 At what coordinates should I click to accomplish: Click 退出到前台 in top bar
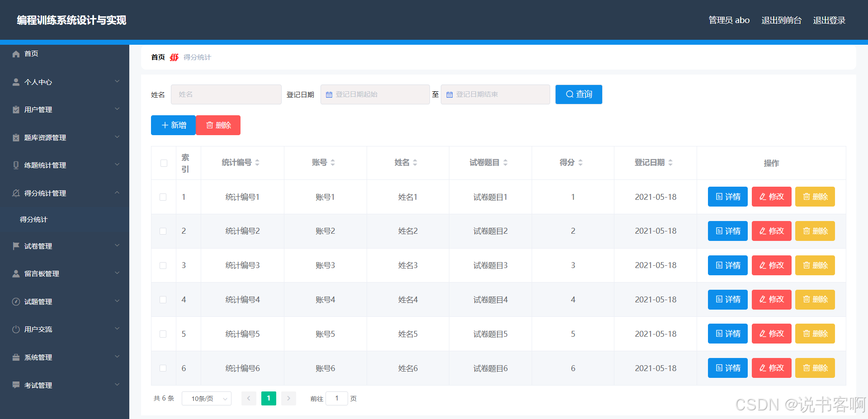[x=781, y=20]
